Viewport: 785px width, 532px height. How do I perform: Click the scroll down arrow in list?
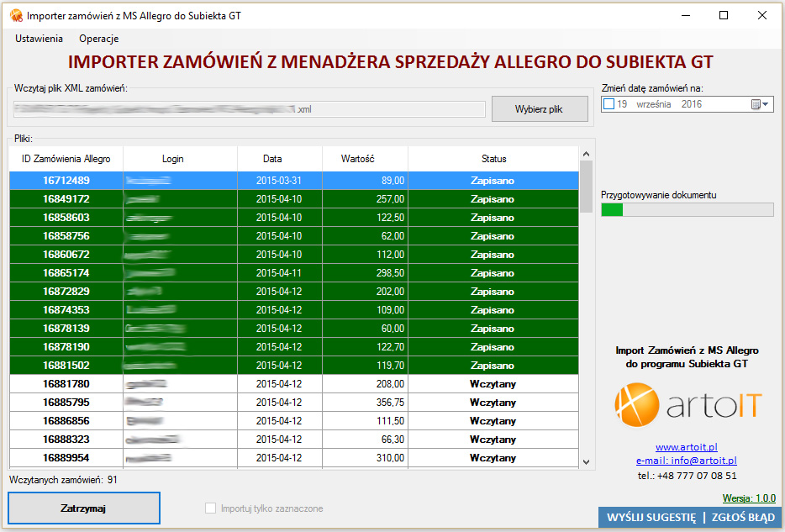pyautogui.click(x=586, y=462)
